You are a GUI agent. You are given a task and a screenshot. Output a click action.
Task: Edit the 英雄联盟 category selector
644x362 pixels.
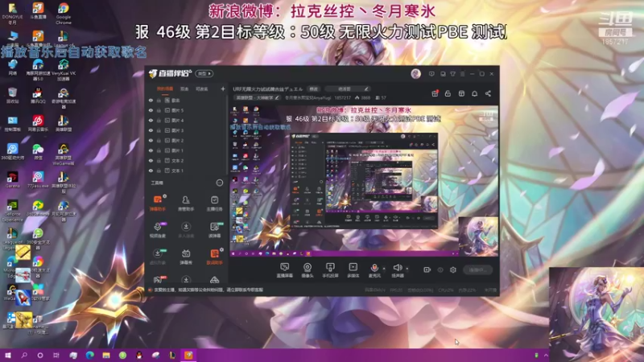tap(257, 97)
